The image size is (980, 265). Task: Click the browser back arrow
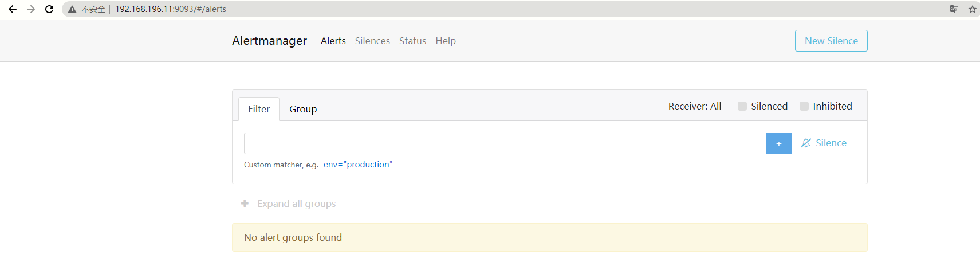tap(13, 9)
